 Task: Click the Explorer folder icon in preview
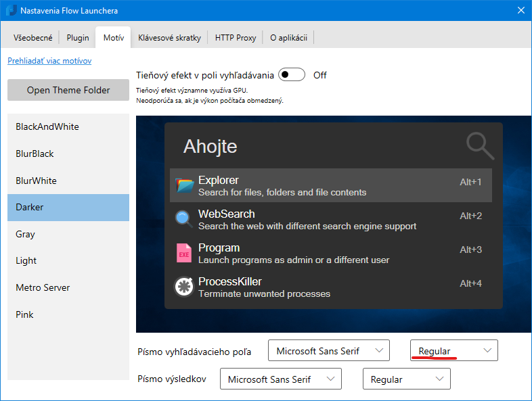[184, 185]
